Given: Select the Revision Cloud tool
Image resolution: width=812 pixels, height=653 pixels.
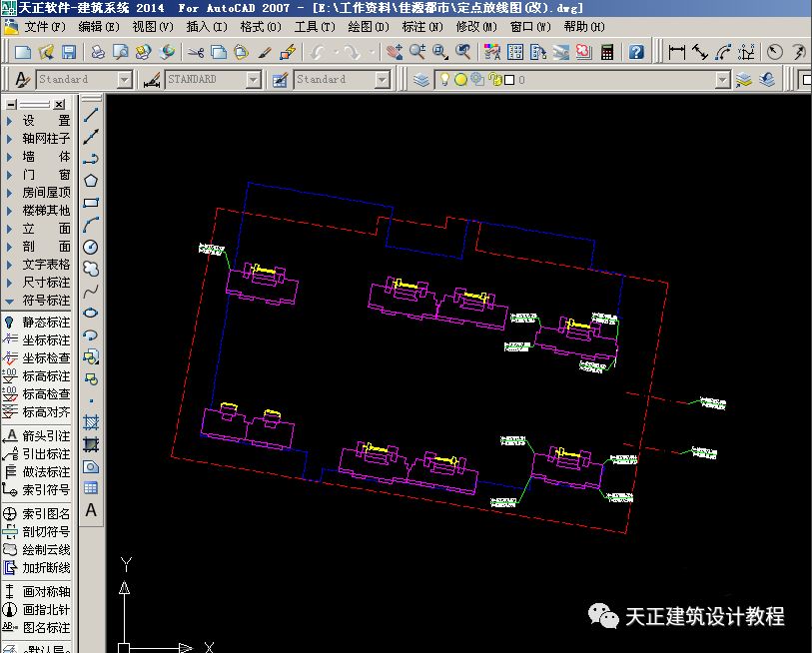Looking at the screenshot, I should (x=91, y=269).
